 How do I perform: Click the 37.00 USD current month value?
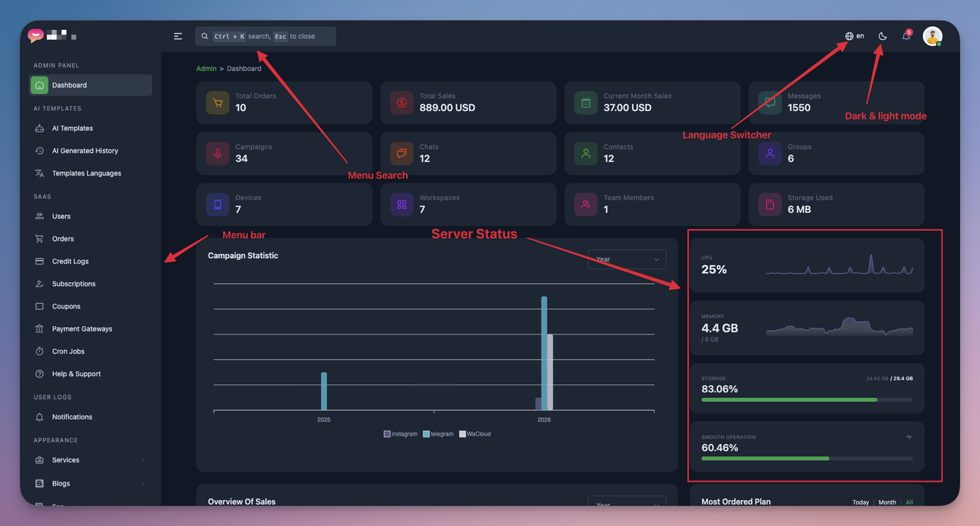tap(628, 108)
